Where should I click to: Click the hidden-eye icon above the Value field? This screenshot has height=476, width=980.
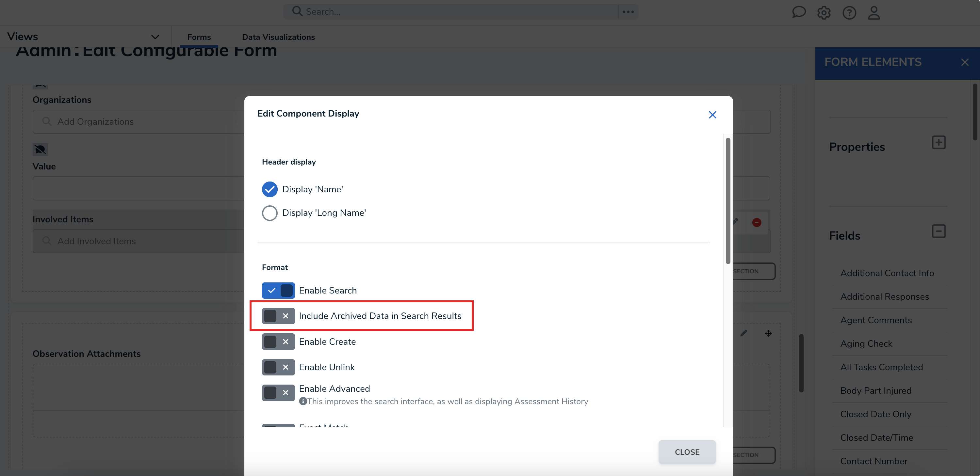coord(40,149)
